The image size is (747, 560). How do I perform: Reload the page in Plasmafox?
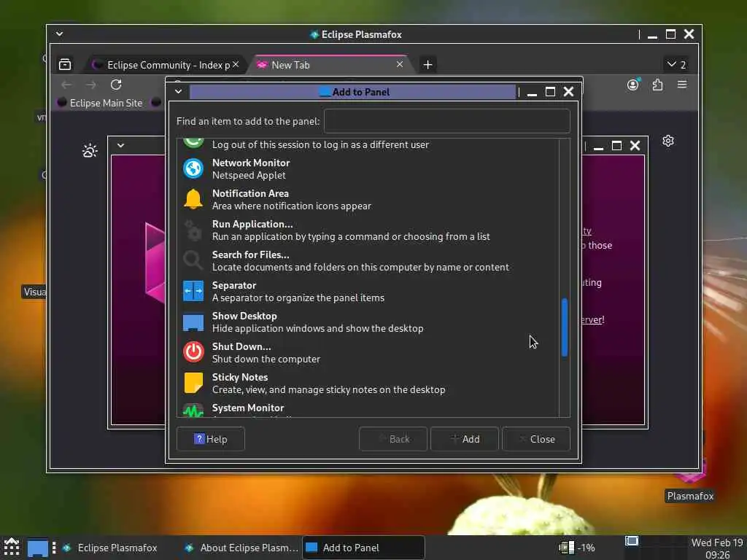tap(116, 85)
